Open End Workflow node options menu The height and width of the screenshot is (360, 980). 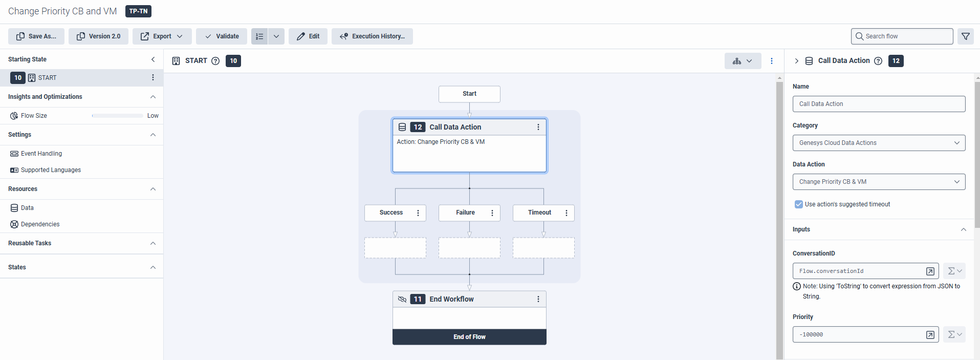click(x=538, y=299)
